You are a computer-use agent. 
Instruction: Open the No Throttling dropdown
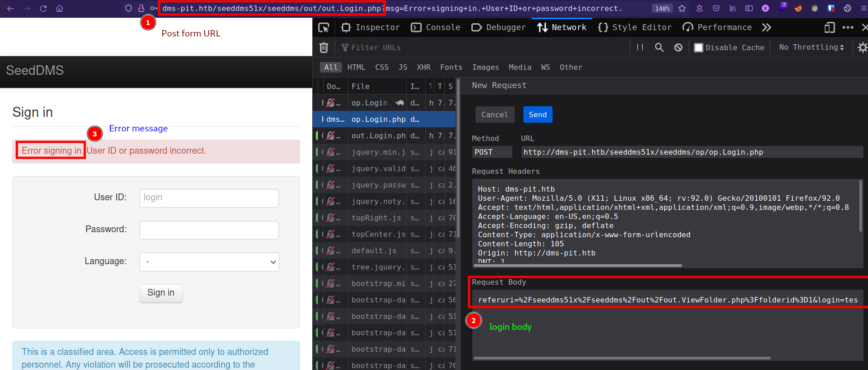tap(811, 47)
